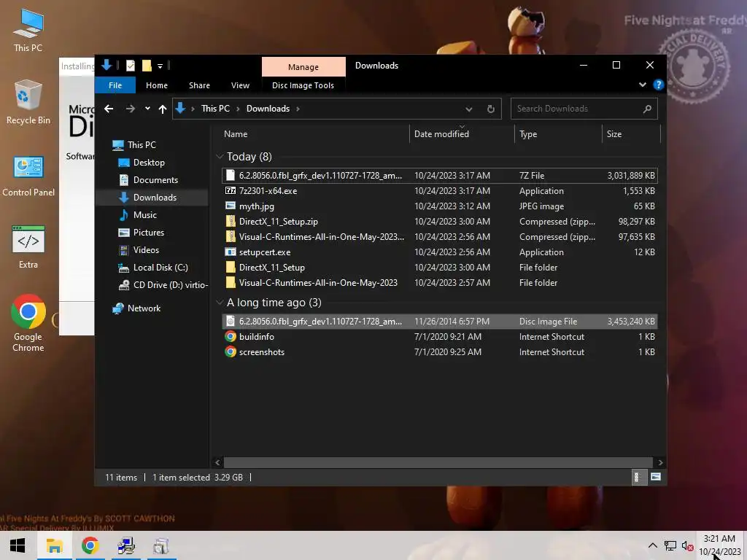Open Control Panel desktop icon
747x560 pixels.
[x=28, y=176]
